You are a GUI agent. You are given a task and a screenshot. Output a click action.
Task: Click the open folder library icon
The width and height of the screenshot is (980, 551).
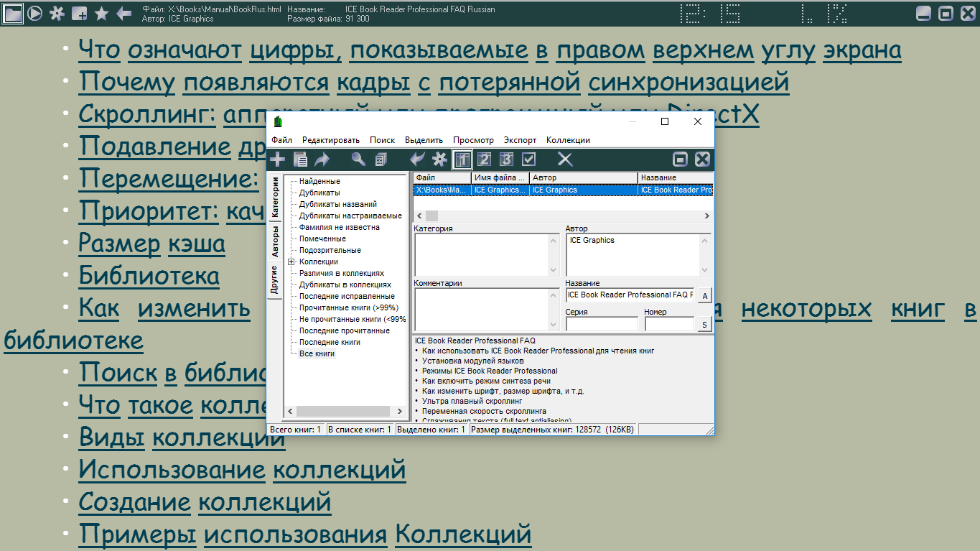13,13
